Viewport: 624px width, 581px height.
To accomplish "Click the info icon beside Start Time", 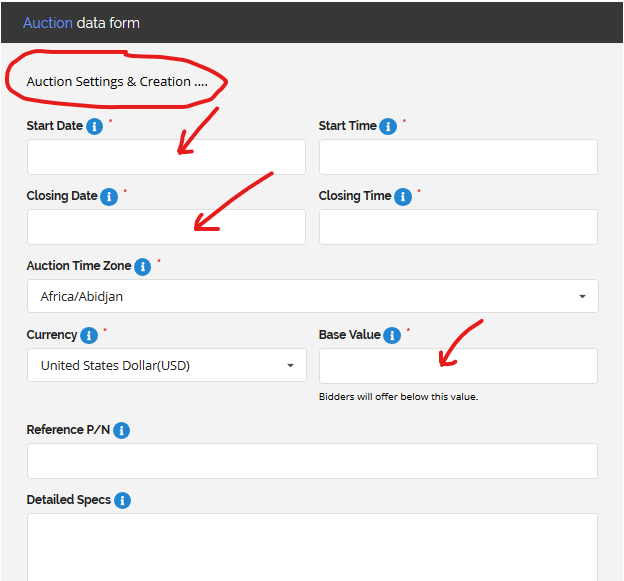I will 388,127.
